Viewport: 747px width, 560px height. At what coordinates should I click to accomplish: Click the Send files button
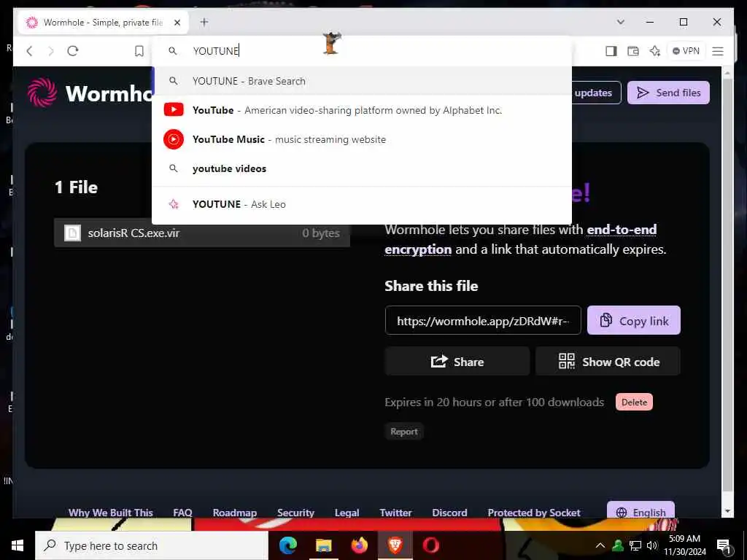click(668, 93)
